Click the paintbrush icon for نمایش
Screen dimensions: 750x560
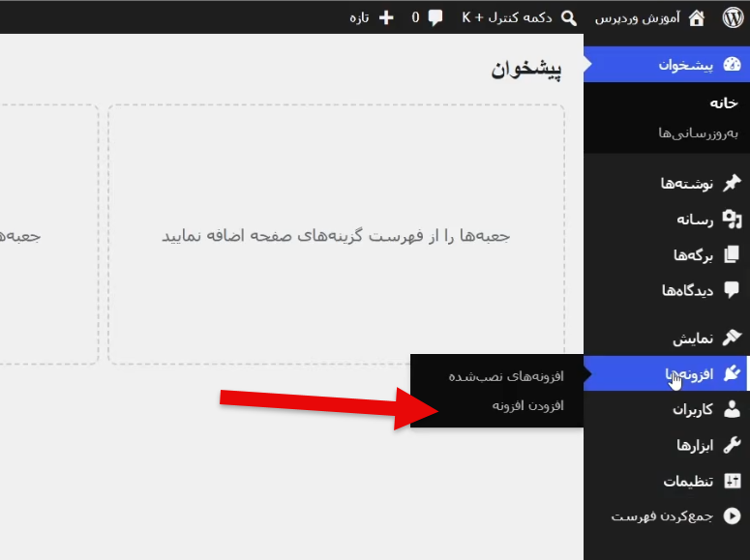(x=732, y=338)
